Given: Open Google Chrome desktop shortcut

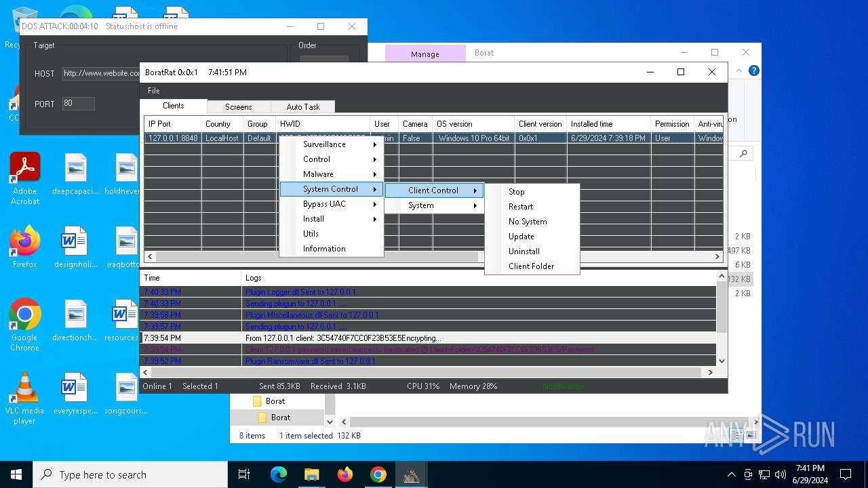Looking at the screenshot, I should (x=25, y=325).
